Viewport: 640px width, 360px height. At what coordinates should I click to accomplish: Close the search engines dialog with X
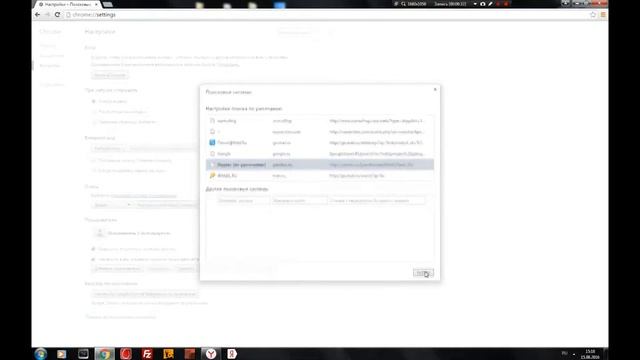point(435,89)
